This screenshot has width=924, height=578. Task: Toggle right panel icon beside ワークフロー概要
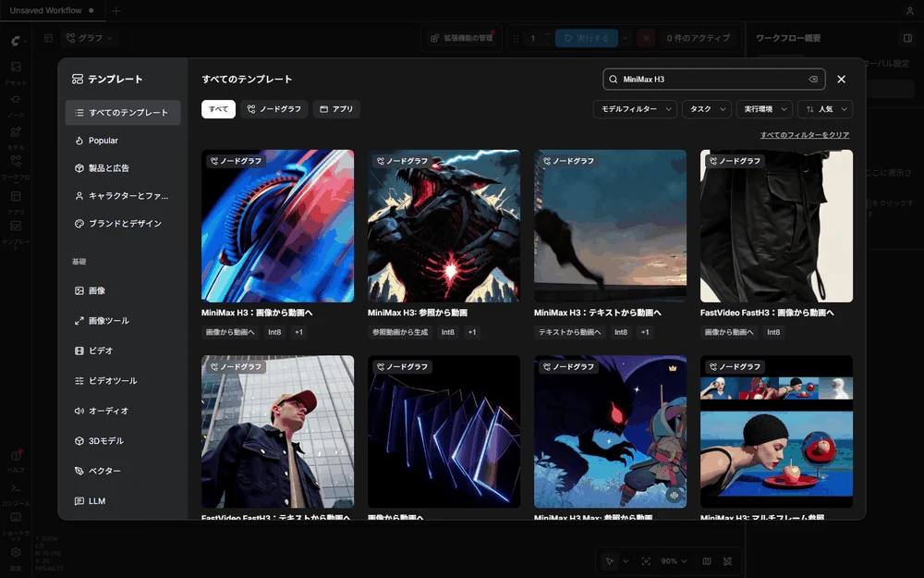click(x=907, y=38)
